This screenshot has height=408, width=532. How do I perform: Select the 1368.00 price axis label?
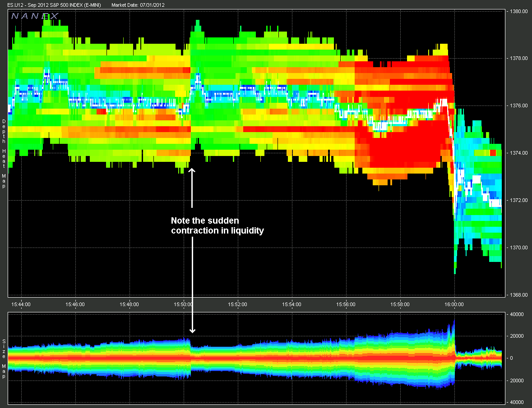pyautogui.click(x=518, y=295)
